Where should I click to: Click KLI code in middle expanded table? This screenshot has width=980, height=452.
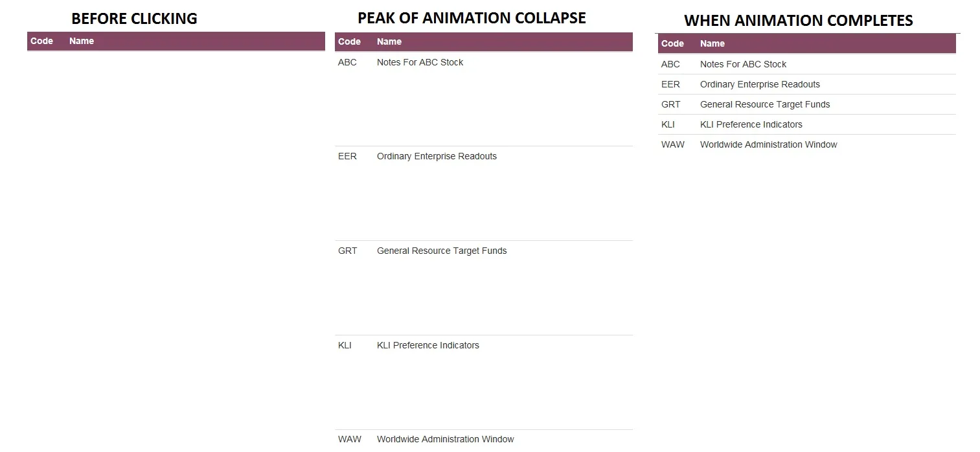pyautogui.click(x=345, y=345)
